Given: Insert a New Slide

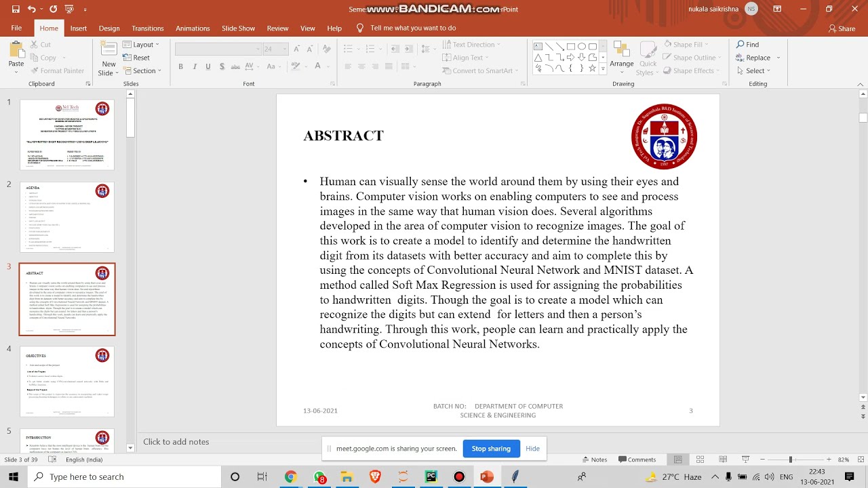Looking at the screenshot, I should coord(108,58).
